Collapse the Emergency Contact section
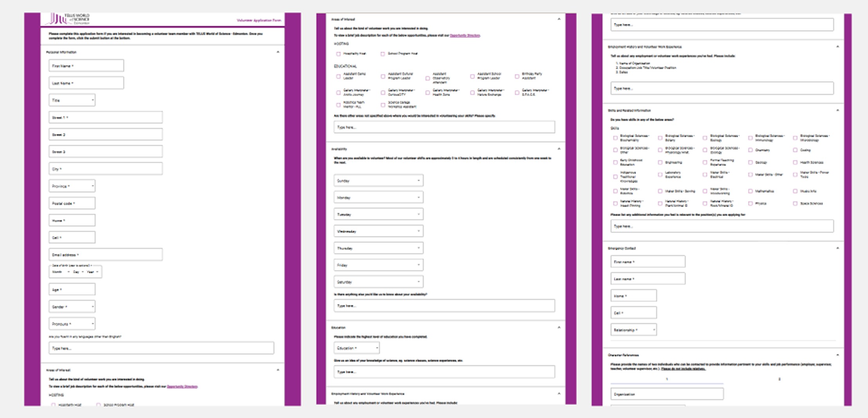Image resolution: width=868 pixels, height=418 pixels. click(837, 248)
